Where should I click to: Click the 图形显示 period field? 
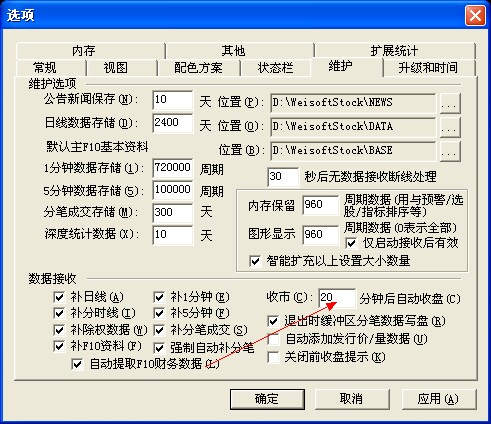click(321, 235)
